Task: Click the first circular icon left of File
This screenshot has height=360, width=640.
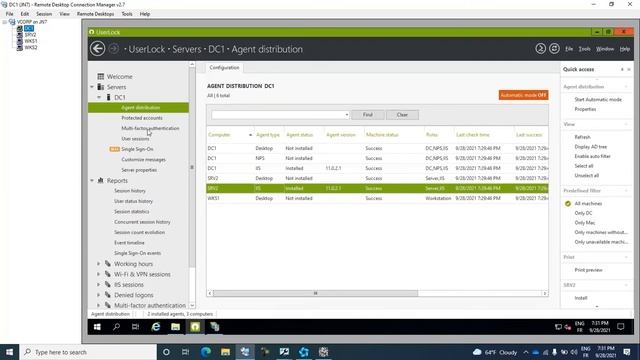Action: click(540, 49)
